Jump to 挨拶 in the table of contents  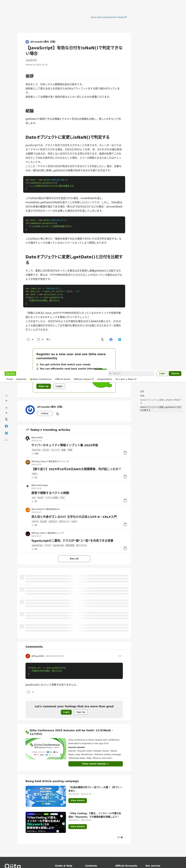(142, 392)
